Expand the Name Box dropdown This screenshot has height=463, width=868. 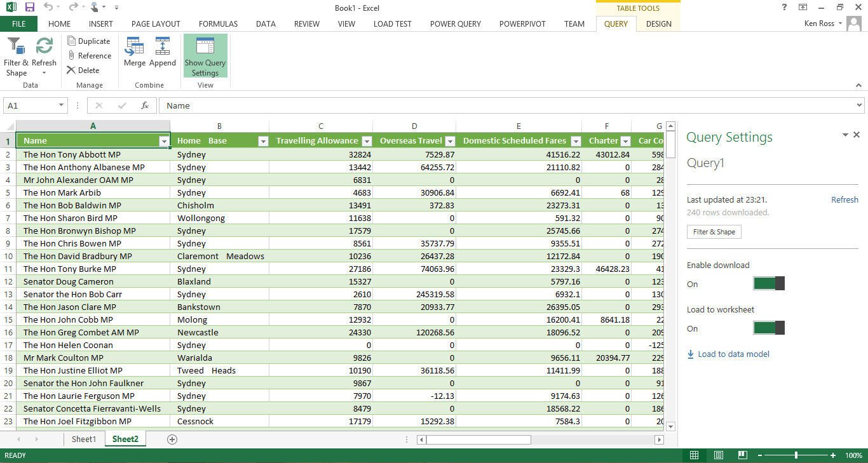pyautogui.click(x=62, y=105)
